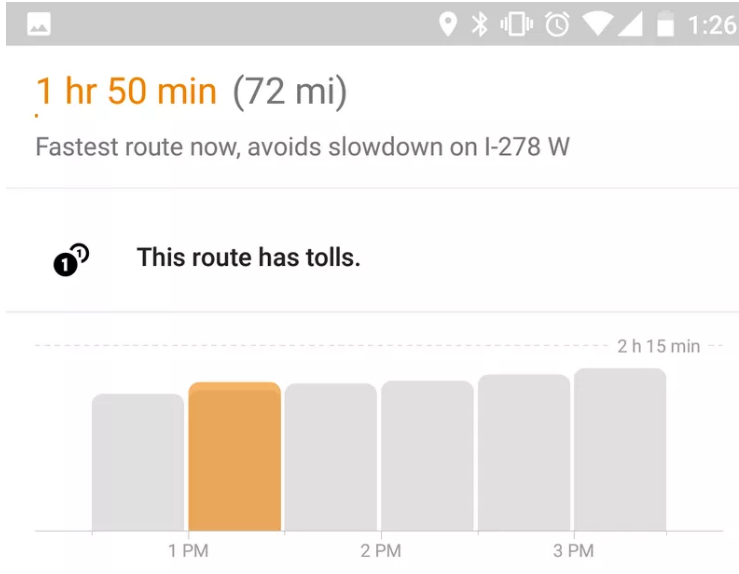The width and height of the screenshot is (739, 574).
Task: Tap the 2 PM time axis label
Action: 380,551
